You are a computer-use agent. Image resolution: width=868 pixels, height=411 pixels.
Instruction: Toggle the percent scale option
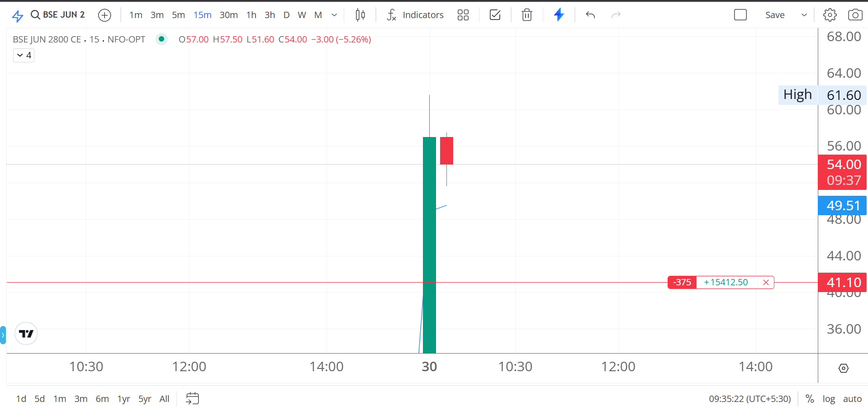point(810,399)
